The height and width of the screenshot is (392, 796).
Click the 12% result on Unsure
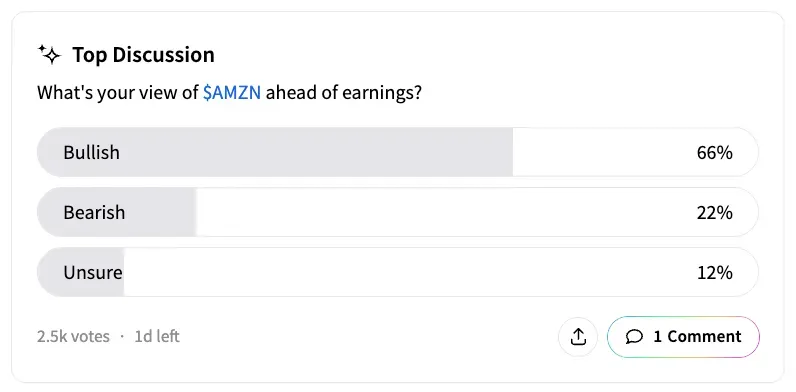tap(714, 273)
